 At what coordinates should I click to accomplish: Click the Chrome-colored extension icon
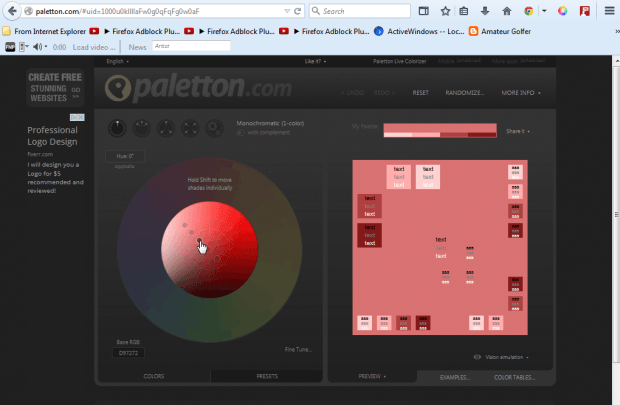(529, 11)
